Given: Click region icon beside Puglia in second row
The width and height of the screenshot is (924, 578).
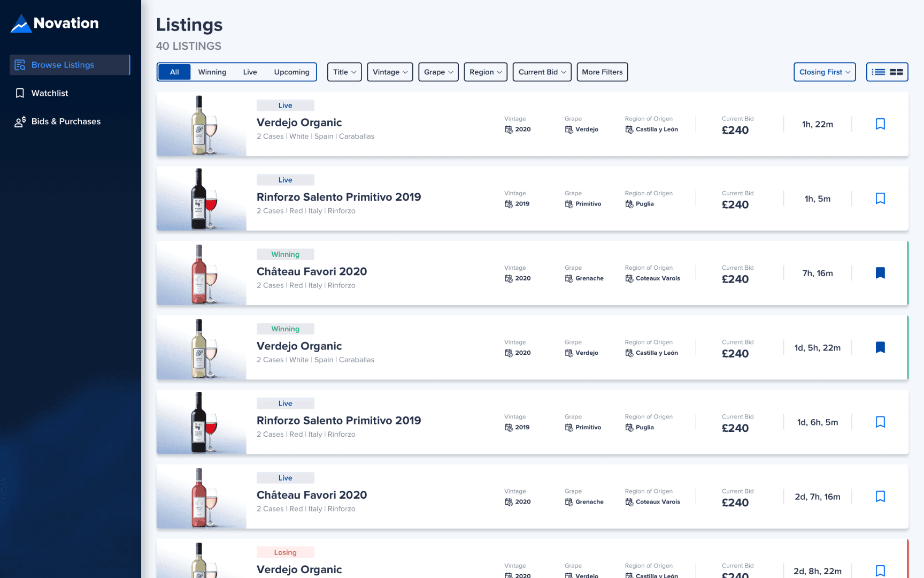Looking at the screenshot, I should pos(629,204).
